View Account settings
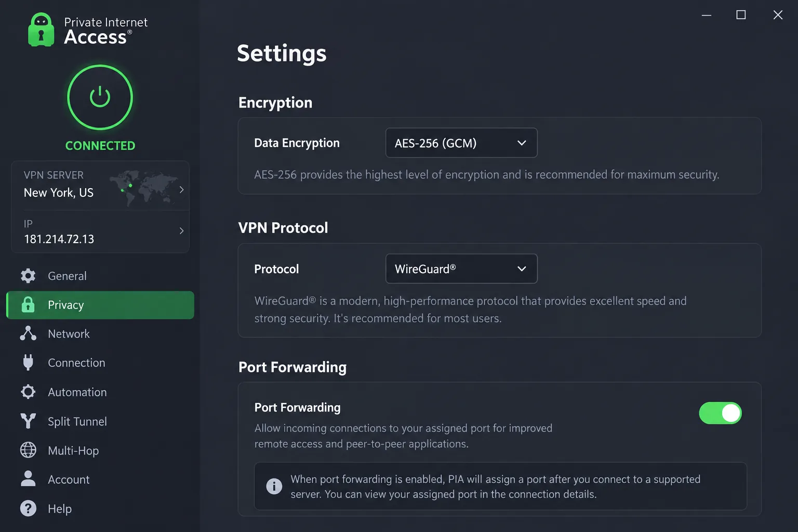The width and height of the screenshot is (798, 532). tap(100, 479)
